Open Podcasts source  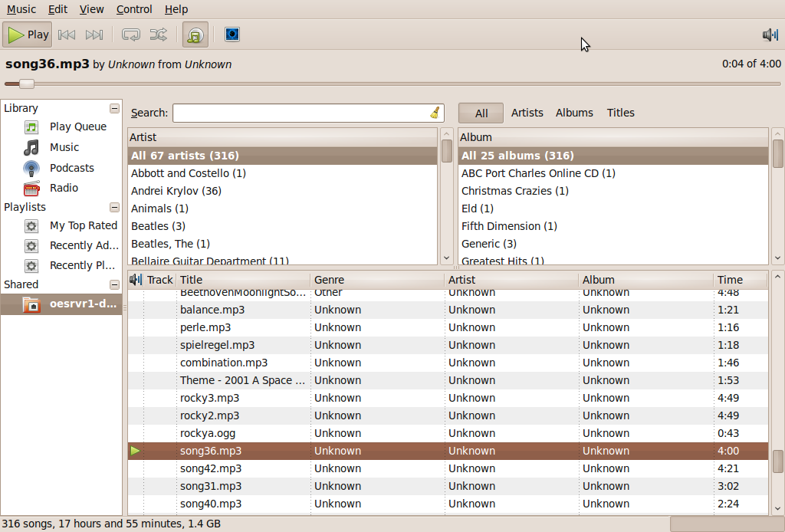coord(61,168)
